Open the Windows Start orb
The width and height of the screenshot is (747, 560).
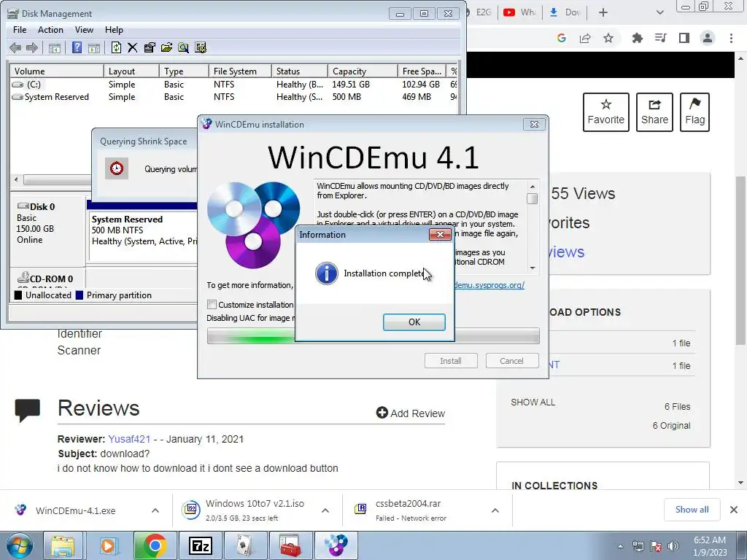click(x=20, y=545)
